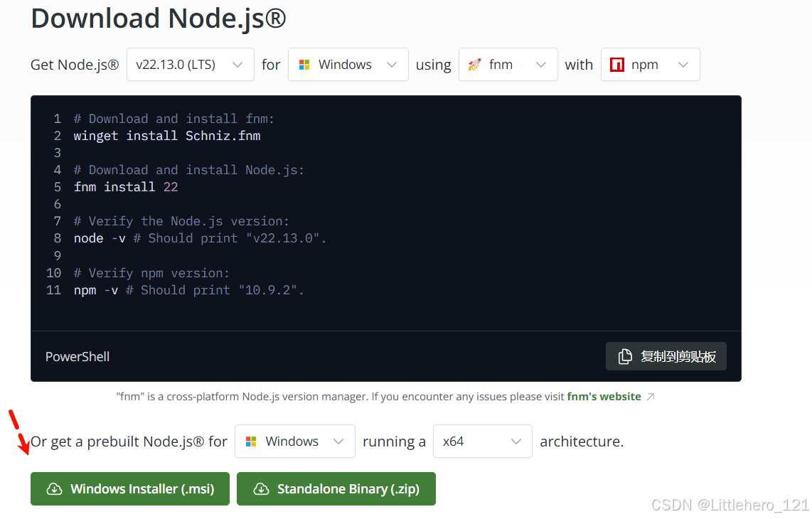812x519 pixels.
Task: Copy code with 复制到剪贴板 button
Action: (666, 356)
